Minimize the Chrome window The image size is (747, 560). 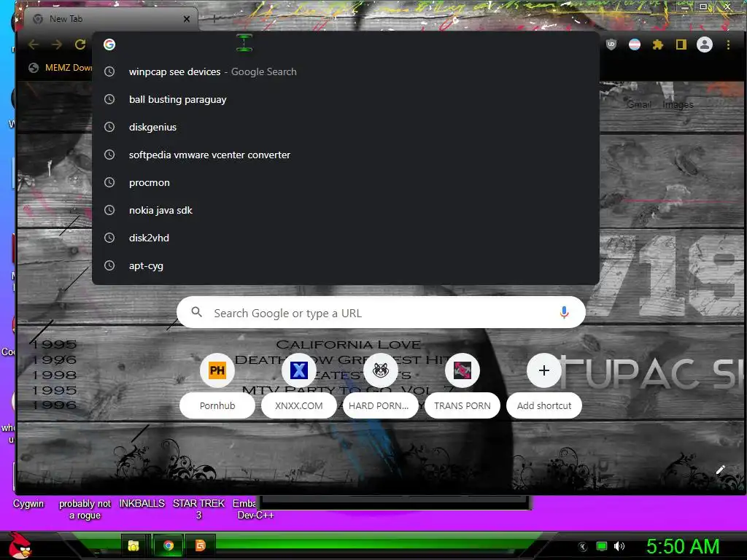(684, 7)
